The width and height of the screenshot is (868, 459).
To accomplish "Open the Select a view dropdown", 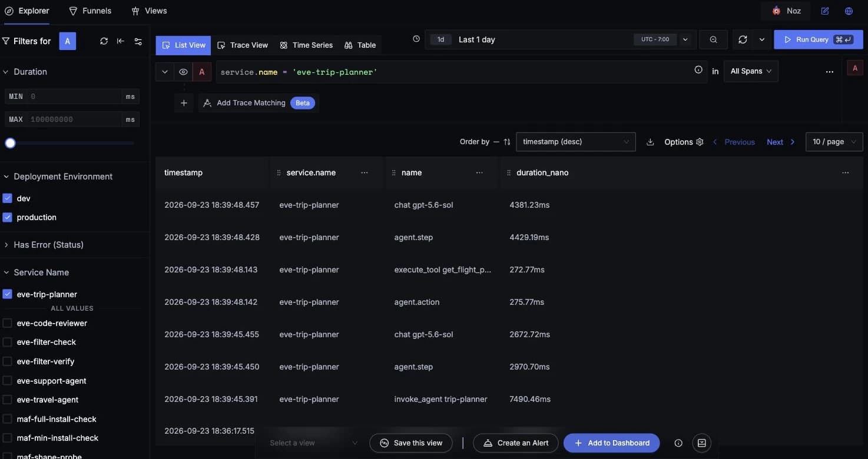I will pyautogui.click(x=313, y=443).
